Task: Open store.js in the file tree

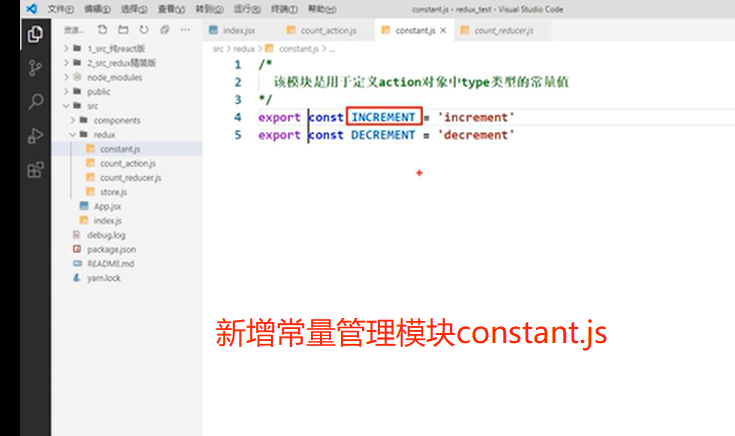Action: pos(127,192)
